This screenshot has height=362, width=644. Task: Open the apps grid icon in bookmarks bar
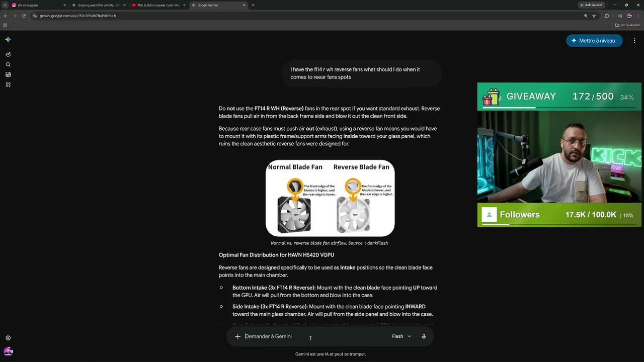pyautogui.click(x=5, y=25)
